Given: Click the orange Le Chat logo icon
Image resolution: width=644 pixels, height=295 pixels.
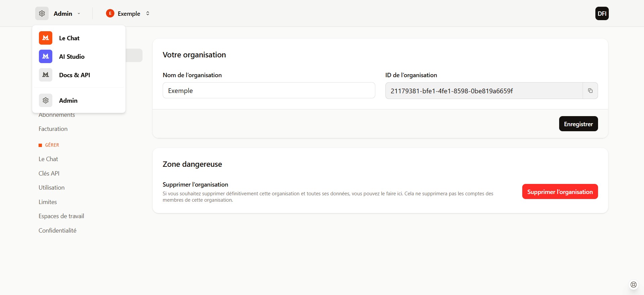Looking at the screenshot, I should click(46, 38).
